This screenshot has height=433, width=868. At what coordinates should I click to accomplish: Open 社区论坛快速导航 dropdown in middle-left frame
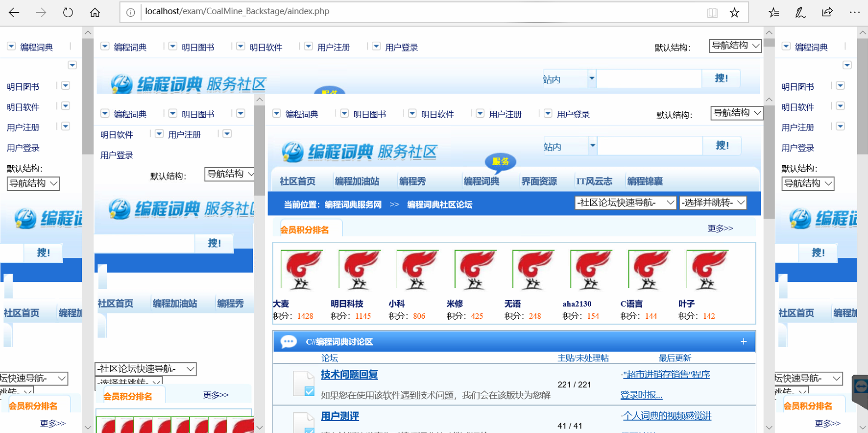point(145,369)
